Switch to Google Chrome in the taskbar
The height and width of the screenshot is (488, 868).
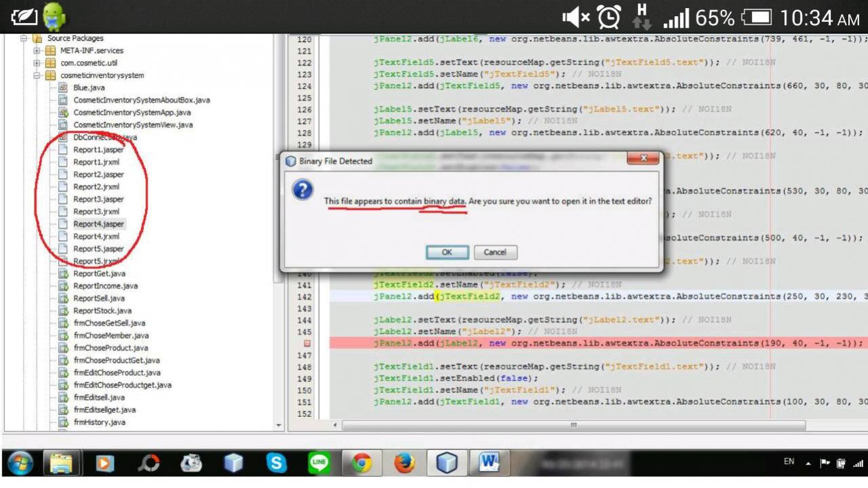point(361,463)
